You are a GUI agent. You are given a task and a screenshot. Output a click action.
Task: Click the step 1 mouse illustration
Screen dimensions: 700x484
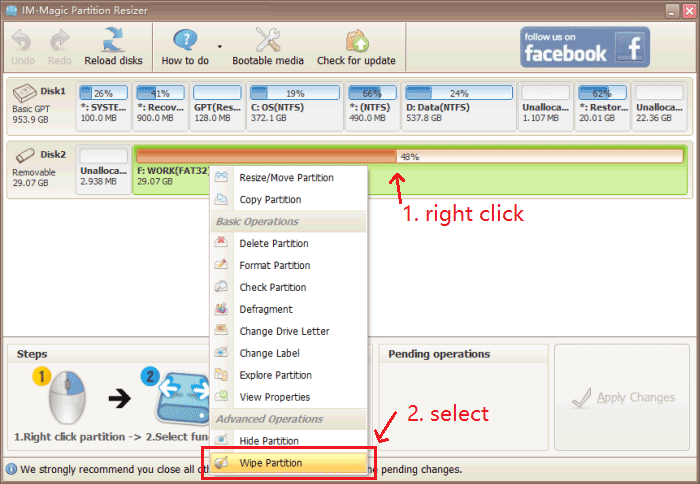(67, 397)
